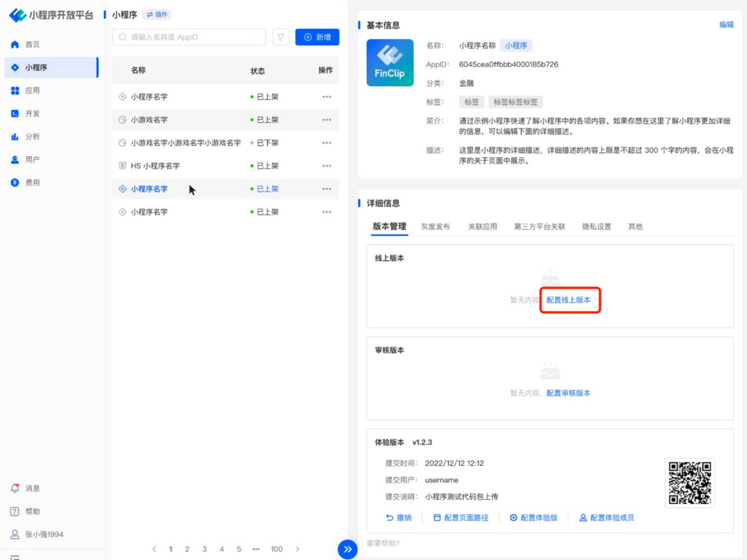747x560 pixels.
Task: Click the QR code image
Action: [x=689, y=483]
